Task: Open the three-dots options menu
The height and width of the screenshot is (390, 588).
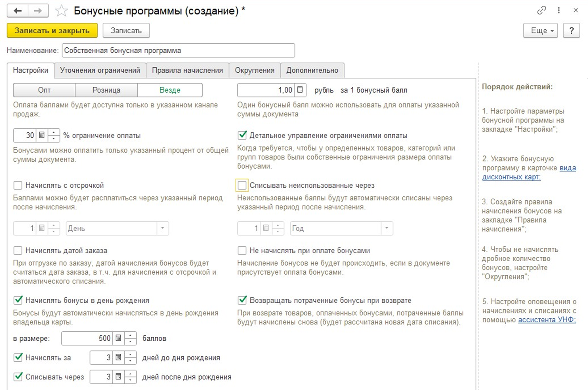Action: pos(558,10)
